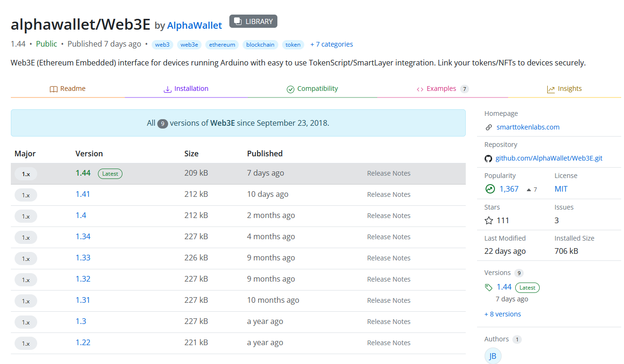The image size is (624, 364).
Task: Open version 1.4 link
Action: [81, 215]
